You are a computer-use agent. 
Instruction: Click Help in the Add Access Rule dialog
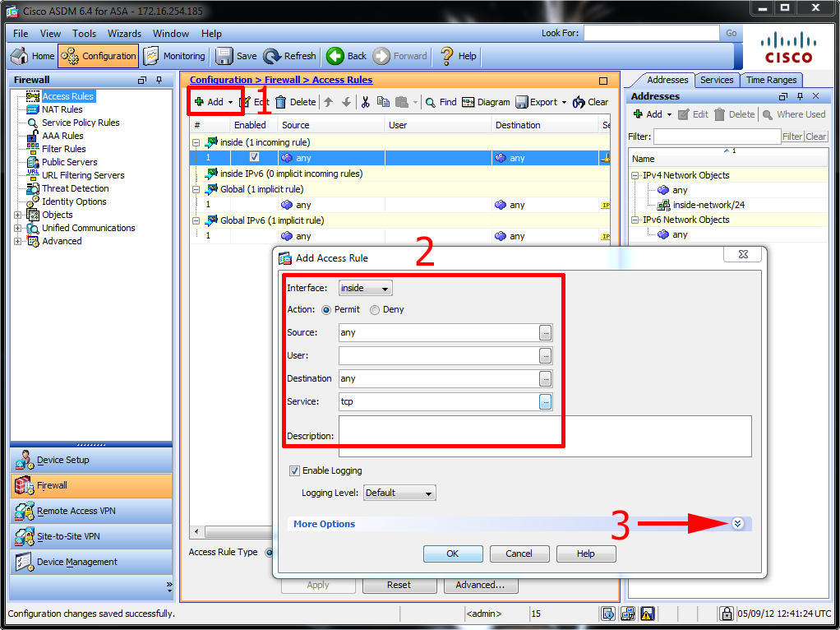coord(585,554)
